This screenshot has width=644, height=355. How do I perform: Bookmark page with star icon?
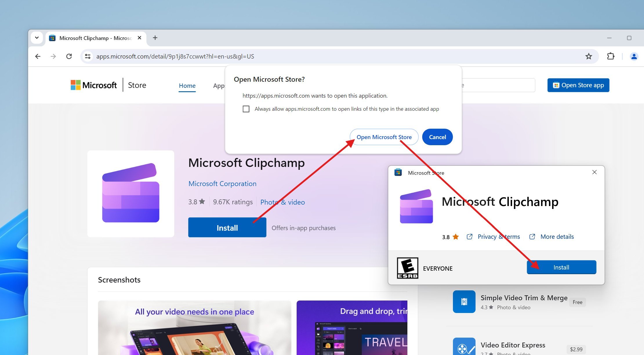click(x=588, y=56)
